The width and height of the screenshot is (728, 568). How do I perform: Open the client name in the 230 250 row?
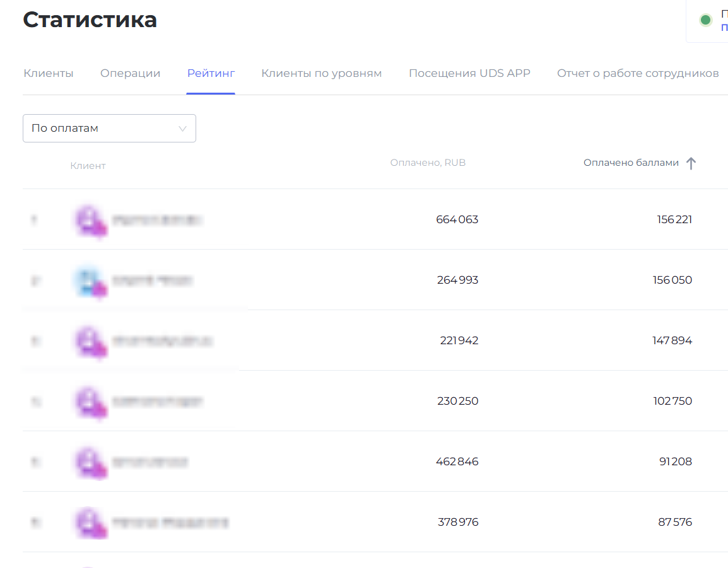click(158, 401)
